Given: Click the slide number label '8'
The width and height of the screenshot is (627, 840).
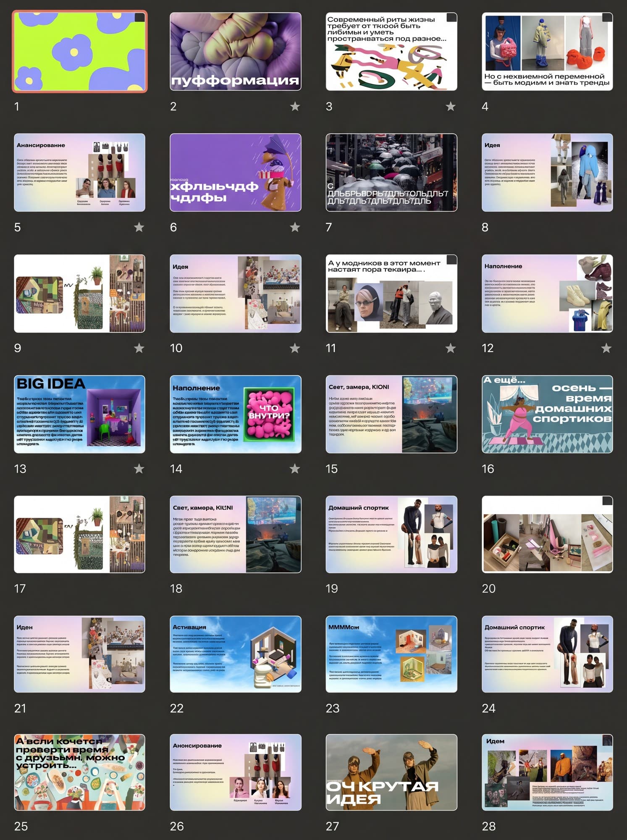Looking at the screenshot, I should click(485, 227).
